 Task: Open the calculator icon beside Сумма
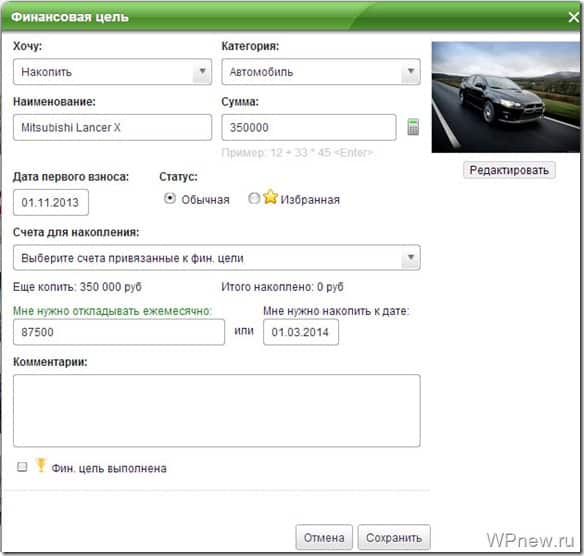413,127
